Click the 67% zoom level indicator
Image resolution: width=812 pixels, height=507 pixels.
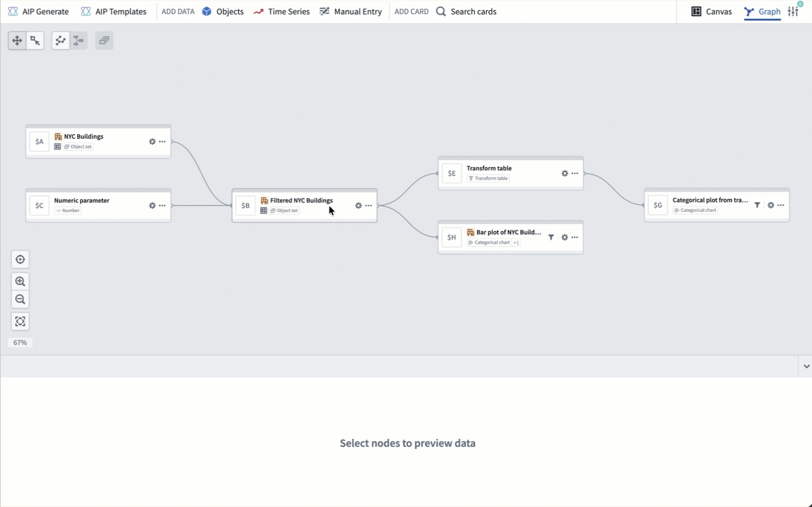[20, 342]
